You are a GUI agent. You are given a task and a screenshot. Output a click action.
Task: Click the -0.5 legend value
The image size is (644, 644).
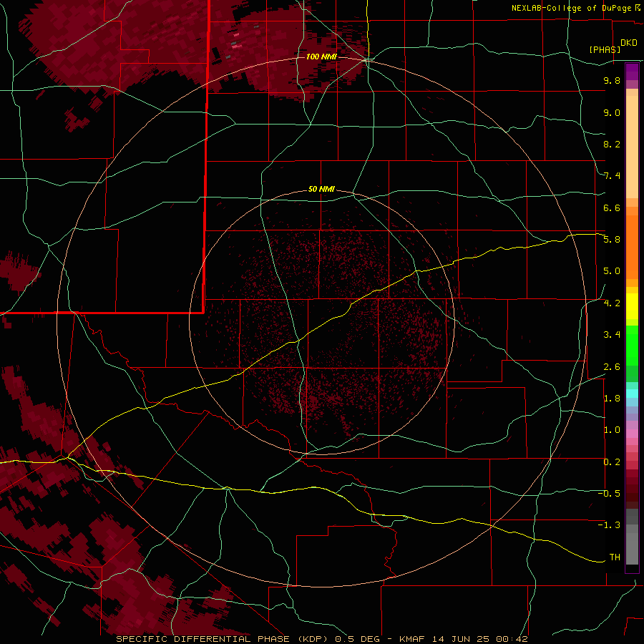coord(609,494)
